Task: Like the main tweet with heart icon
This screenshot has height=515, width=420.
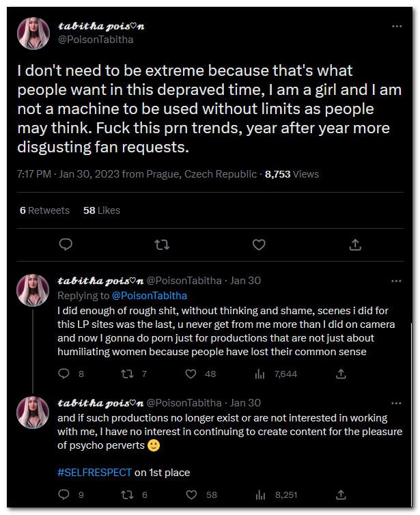Action: [259, 244]
